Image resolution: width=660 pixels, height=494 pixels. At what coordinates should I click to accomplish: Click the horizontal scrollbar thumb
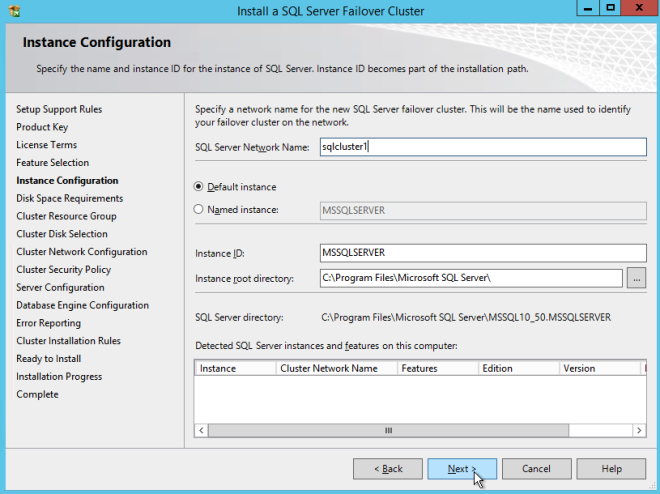(388, 430)
